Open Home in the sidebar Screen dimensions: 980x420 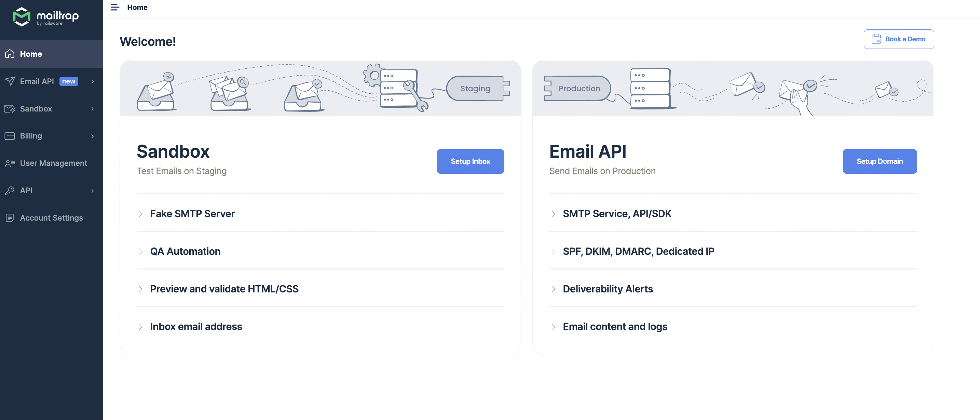pos(51,54)
